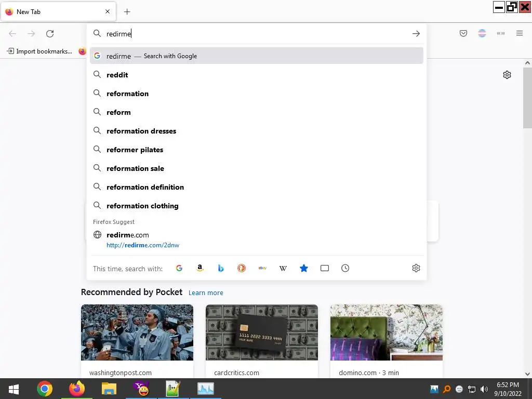Click the network tray icon
Viewport: 532px width, 399px height.
[x=472, y=389]
